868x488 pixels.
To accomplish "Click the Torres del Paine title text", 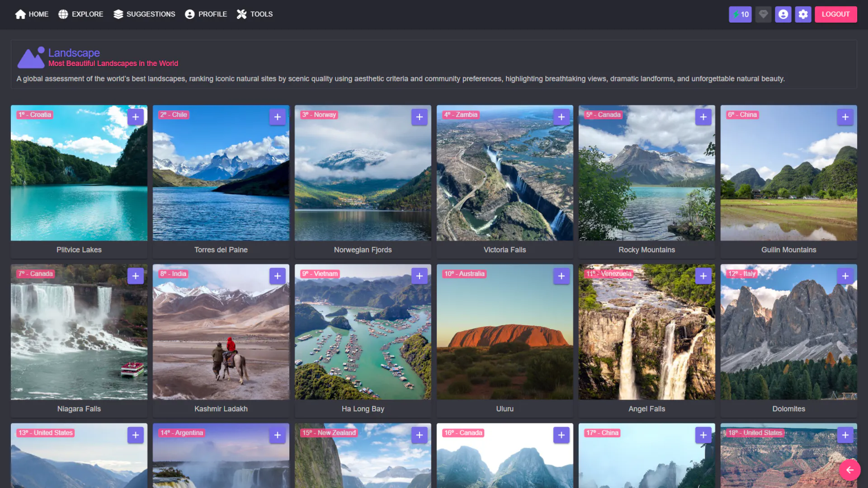I will click(221, 250).
